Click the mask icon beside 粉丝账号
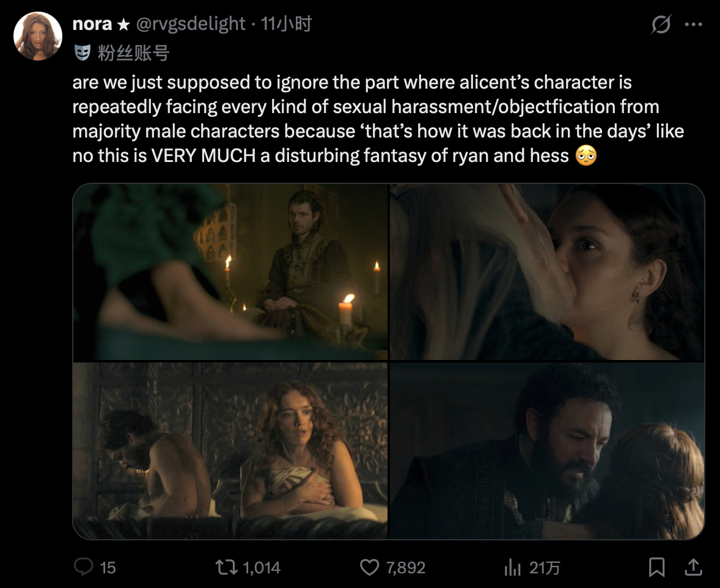720x588 pixels. click(83, 53)
